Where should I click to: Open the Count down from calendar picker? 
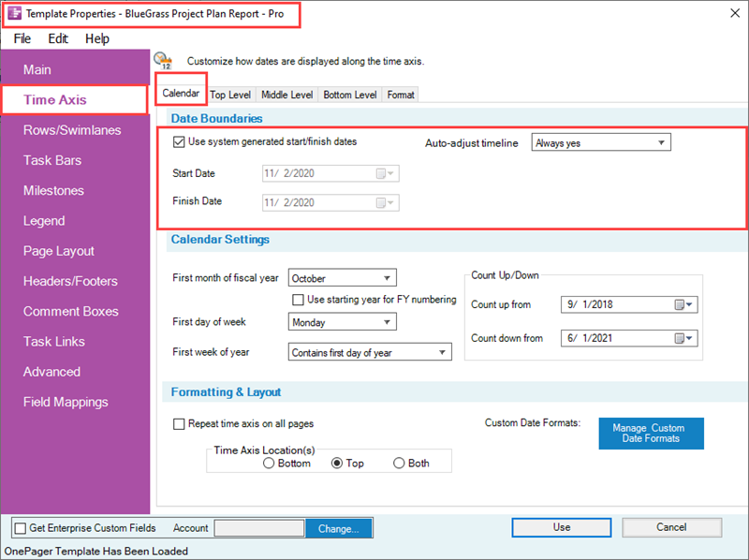pyautogui.click(x=683, y=338)
